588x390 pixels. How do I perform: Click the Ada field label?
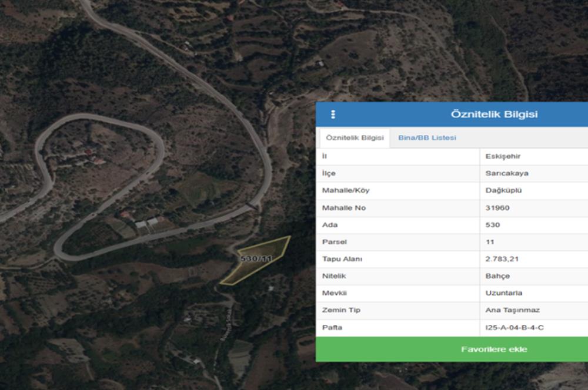(330, 225)
